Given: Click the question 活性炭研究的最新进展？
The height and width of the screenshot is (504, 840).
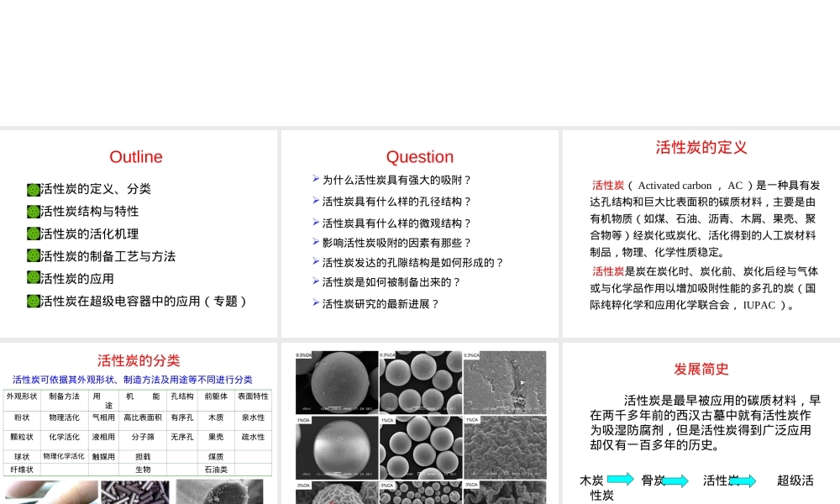Looking at the screenshot, I should [x=381, y=304].
